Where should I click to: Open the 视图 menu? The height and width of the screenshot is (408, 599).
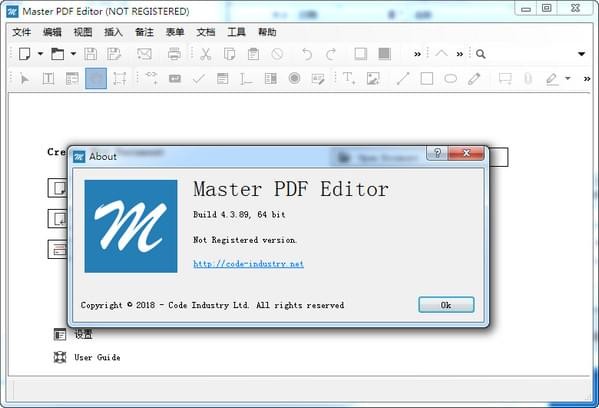(83, 32)
